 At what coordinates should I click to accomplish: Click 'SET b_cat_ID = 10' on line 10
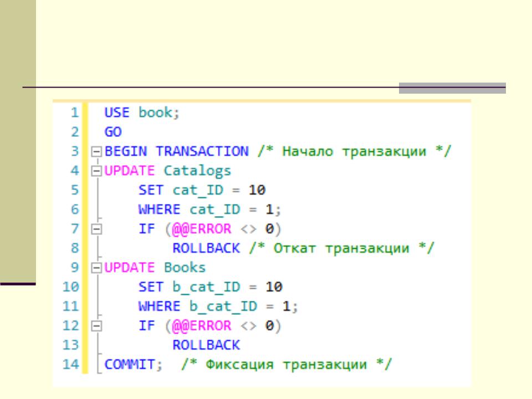pyautogui.click(x=210, y=287)
